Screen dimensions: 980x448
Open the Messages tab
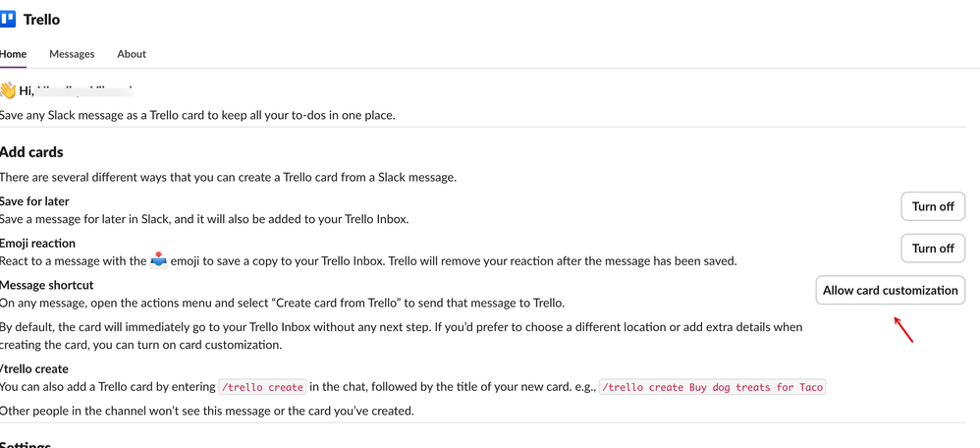click(x=72, y=54)
